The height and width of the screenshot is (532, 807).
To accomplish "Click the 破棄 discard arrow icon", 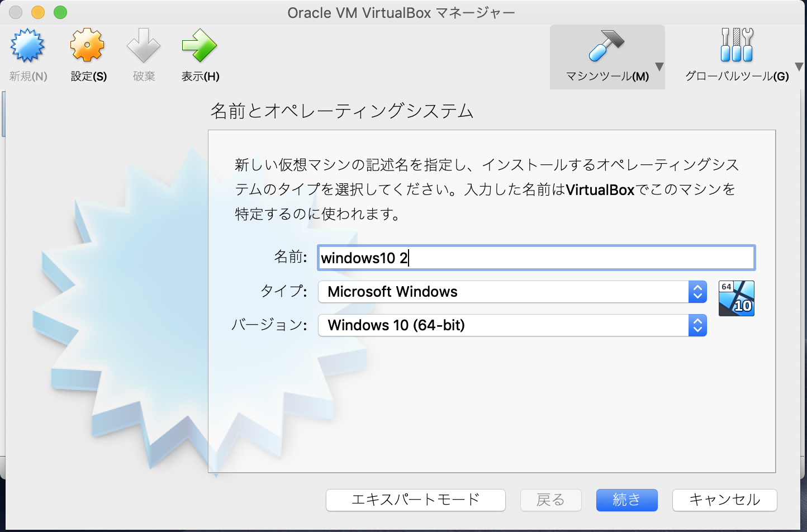I will tap(144, 45).
